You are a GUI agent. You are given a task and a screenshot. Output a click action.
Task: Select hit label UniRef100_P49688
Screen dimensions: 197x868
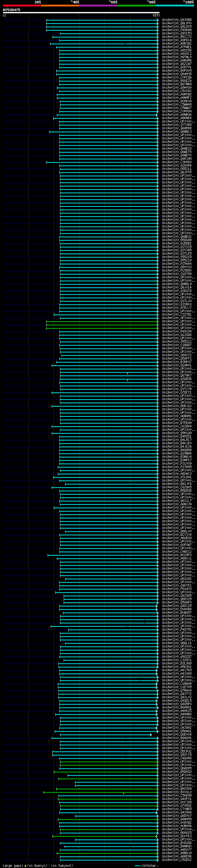point(177,30)
